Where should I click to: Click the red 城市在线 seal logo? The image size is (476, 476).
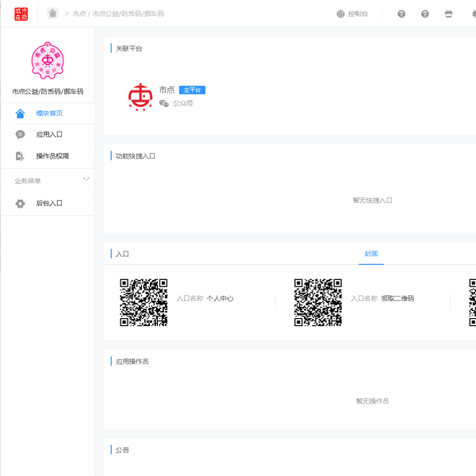(x=21, y=14)
